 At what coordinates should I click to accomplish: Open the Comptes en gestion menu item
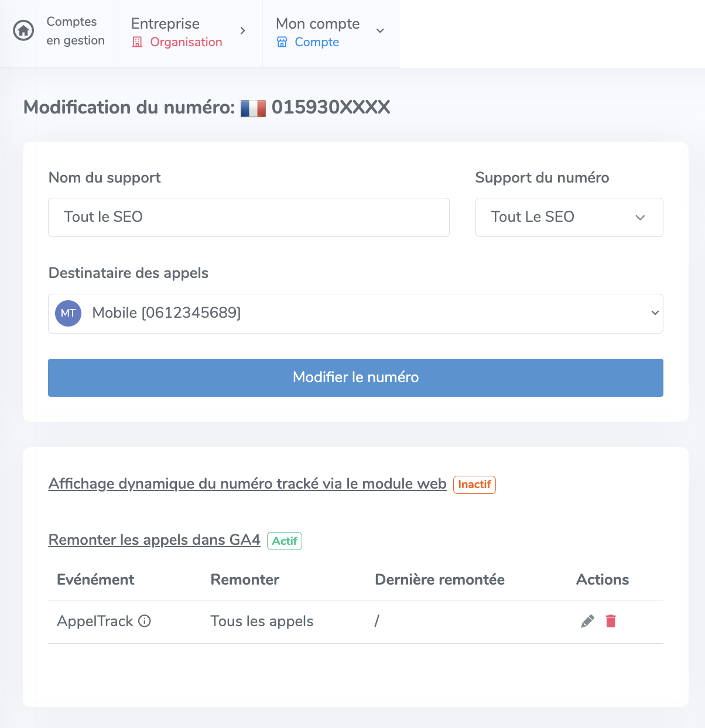59,33
